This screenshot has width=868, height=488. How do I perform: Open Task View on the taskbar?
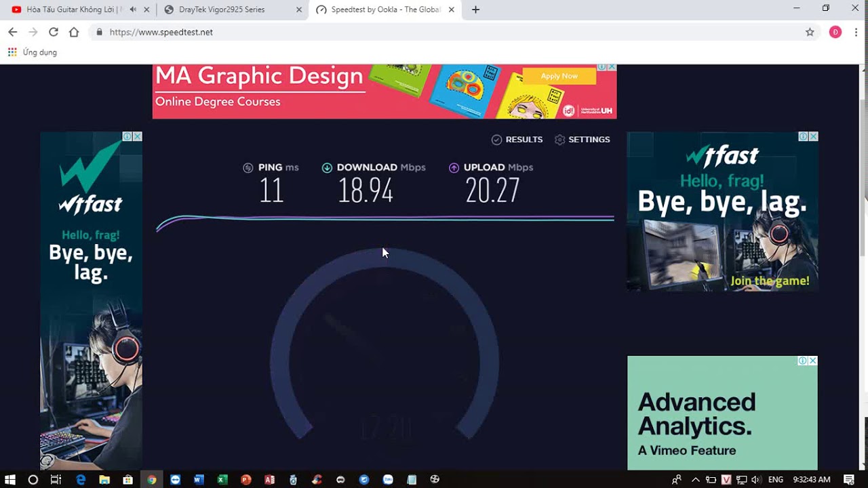56,479
